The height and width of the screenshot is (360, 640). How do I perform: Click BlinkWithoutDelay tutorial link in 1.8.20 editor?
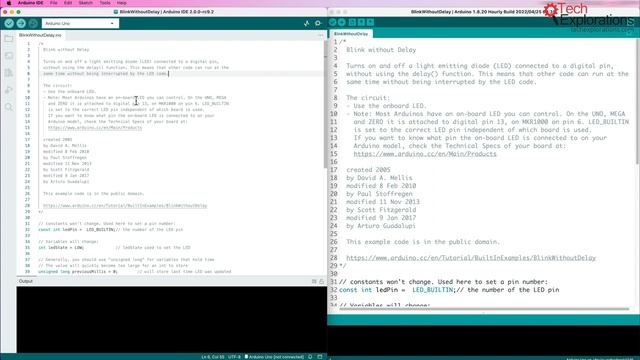pos(471,258)
